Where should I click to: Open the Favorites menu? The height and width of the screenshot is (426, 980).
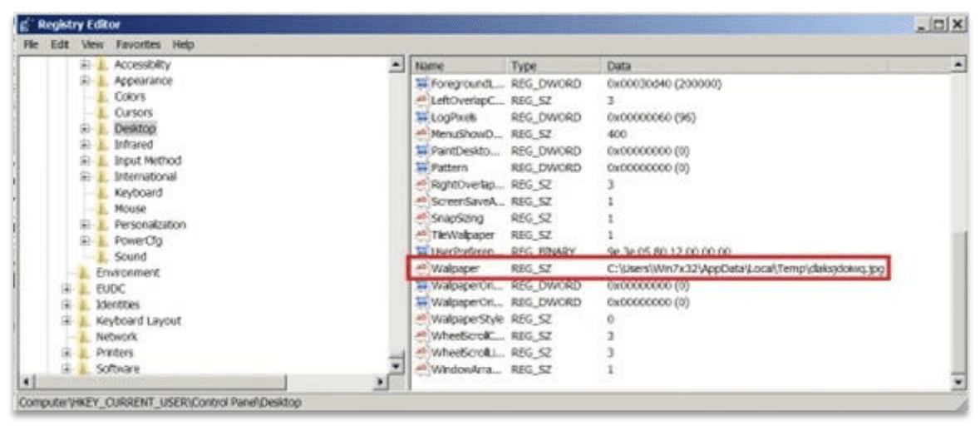click(x=138, y=45)
